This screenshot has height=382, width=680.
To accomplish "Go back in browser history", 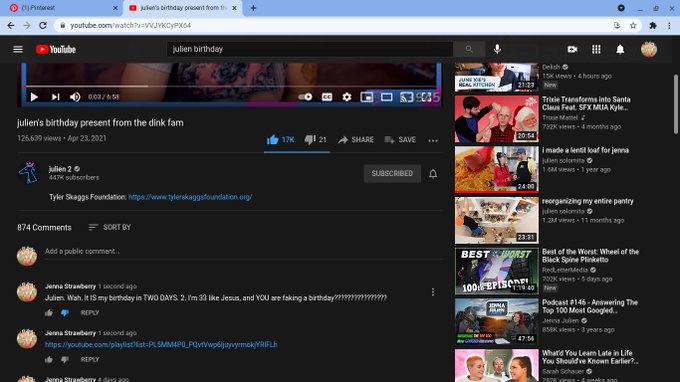I will [11, 26].
